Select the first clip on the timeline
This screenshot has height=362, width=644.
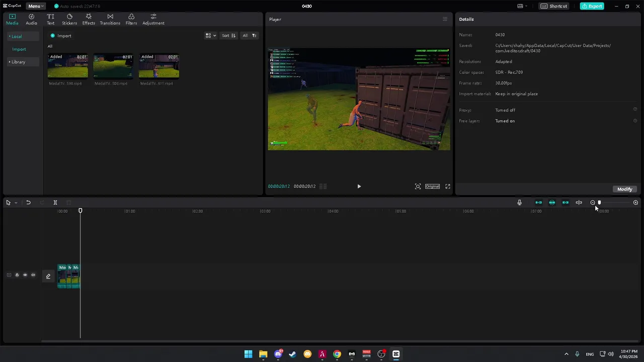pos(62,277)
